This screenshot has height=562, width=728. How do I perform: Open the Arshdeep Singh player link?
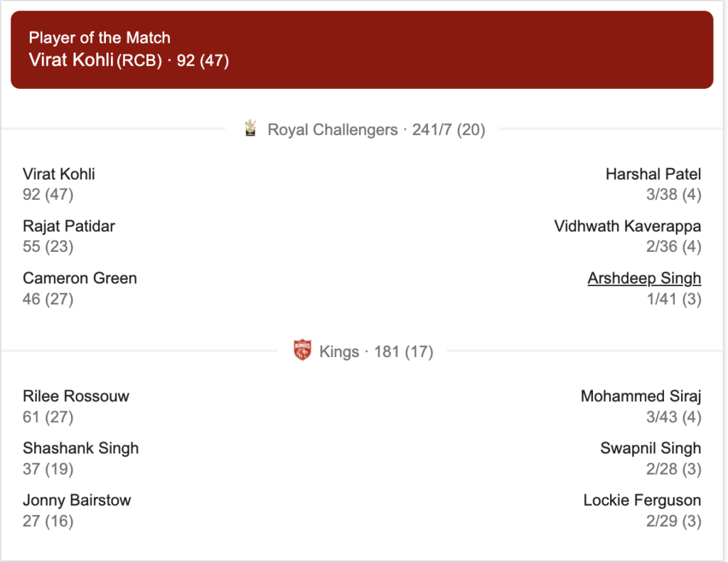[x=644, y=278]
